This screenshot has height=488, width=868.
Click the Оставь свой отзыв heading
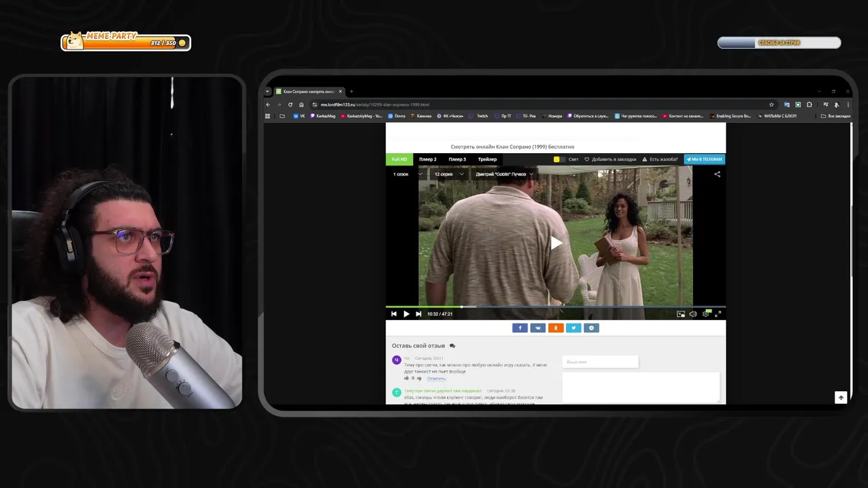[x=418, y=346]
